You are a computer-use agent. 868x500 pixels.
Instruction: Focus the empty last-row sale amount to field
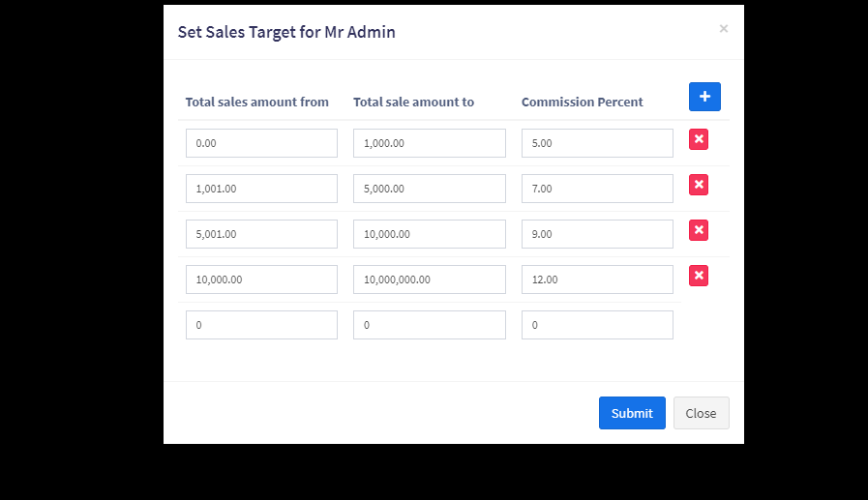click(x=430, y=325)
